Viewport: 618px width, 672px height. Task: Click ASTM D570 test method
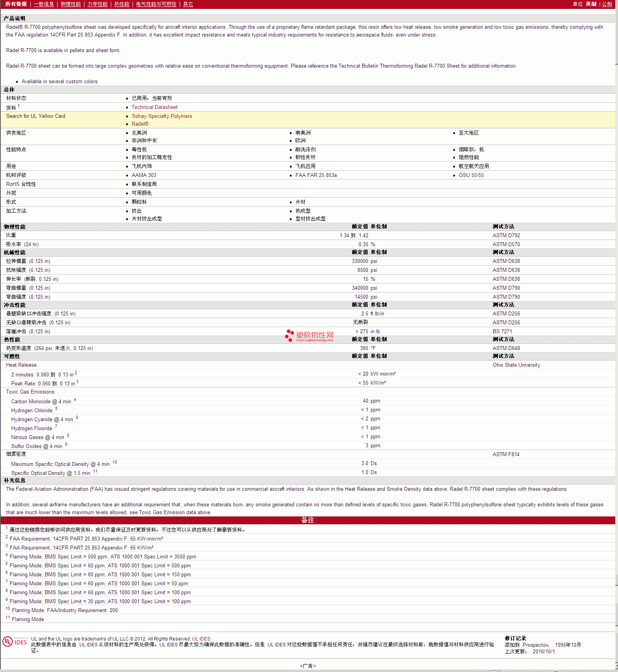[506, 244]
